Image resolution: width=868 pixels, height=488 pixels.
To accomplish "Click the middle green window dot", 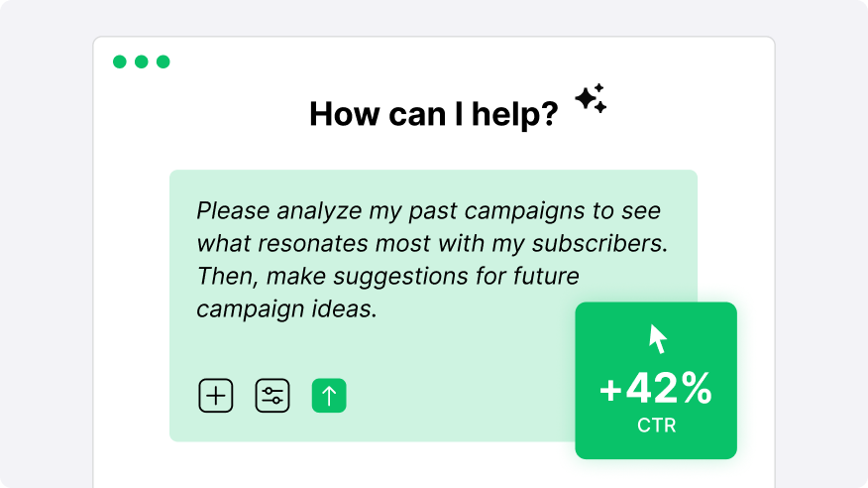I will [x=141, y=61].
